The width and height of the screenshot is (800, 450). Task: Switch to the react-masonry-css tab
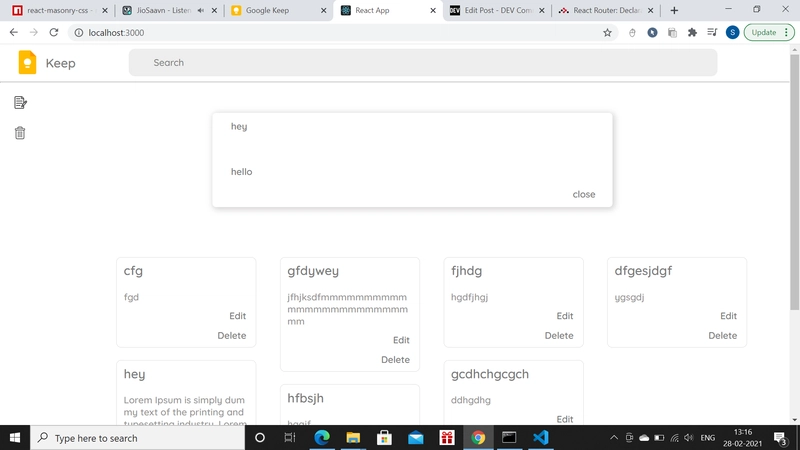pos(61,10)
